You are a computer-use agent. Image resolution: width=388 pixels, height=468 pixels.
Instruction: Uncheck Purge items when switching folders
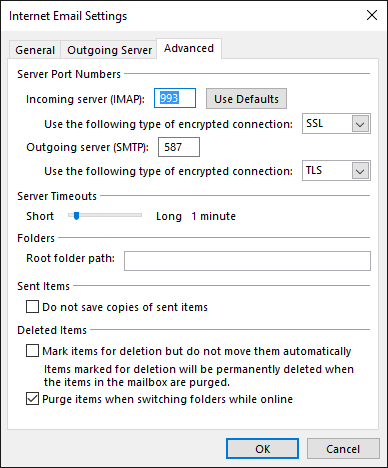click(x=32, y=399)
